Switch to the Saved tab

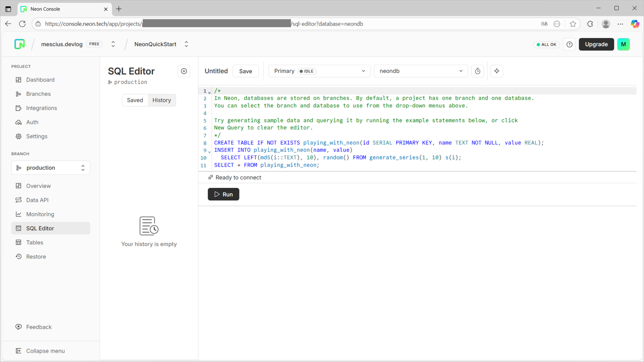tap(135, 100)
